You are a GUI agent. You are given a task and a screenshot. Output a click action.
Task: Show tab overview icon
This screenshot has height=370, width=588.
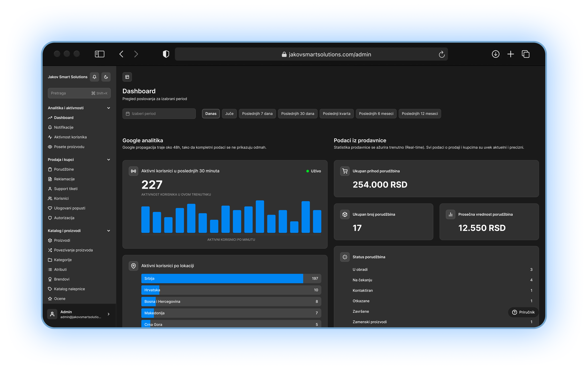click(x=525, y=54)
